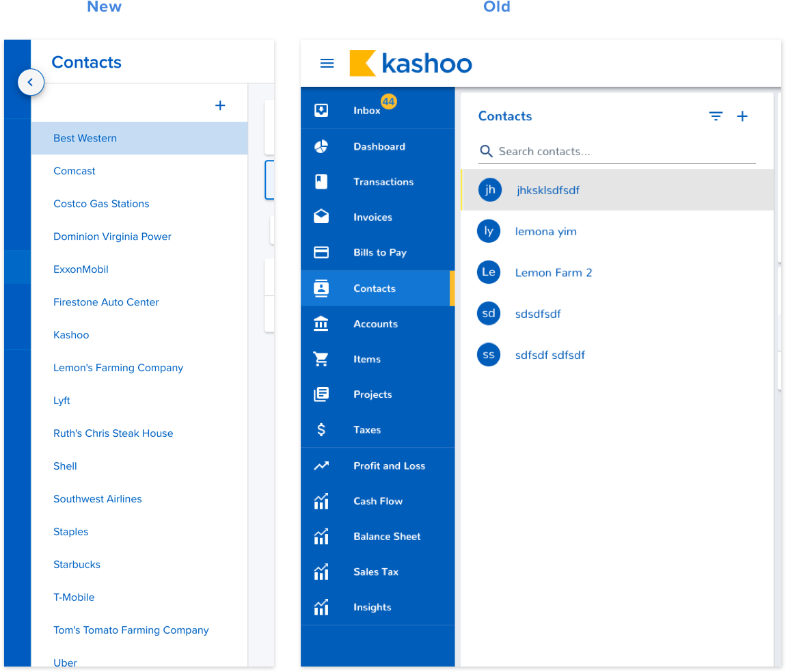This screenshot has width=786, height=672.
Task: Select Southwest Airlines contact
Action: (x=139, y=498)
